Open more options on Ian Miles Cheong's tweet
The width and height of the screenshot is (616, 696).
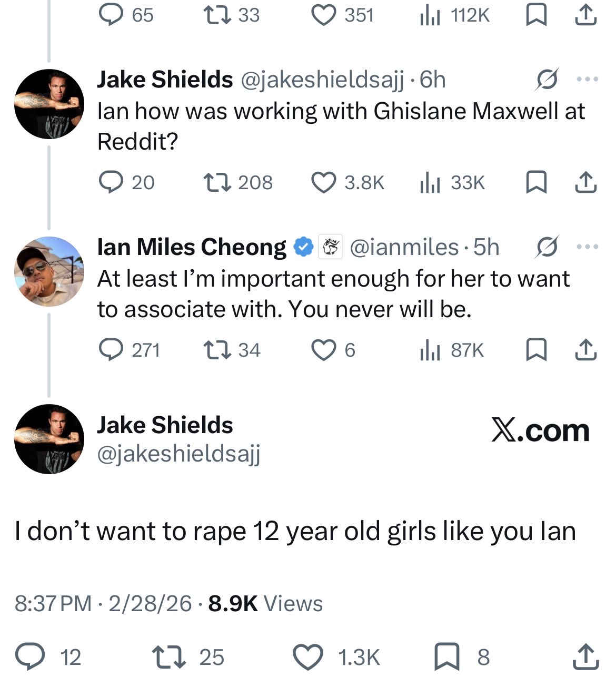click(x=588, y=247)
